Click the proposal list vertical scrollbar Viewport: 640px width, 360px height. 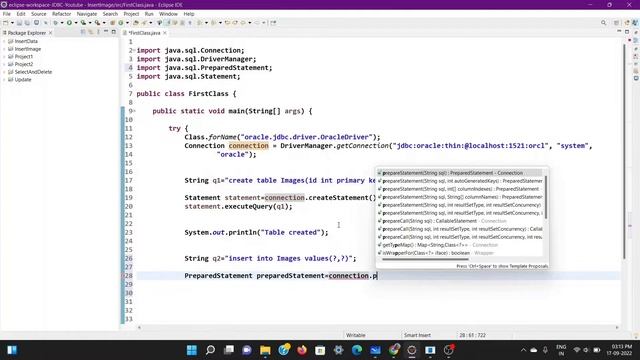click(546, 197)
